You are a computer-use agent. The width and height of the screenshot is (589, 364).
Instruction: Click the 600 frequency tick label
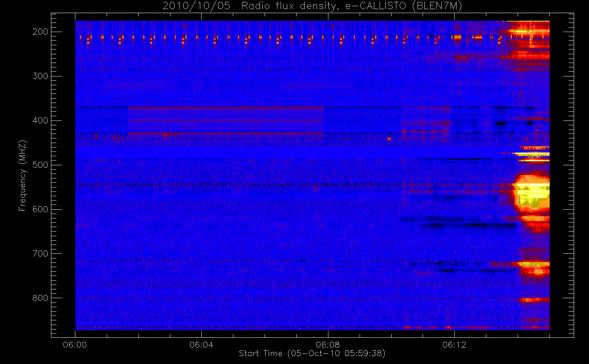[x=40, y=209]
